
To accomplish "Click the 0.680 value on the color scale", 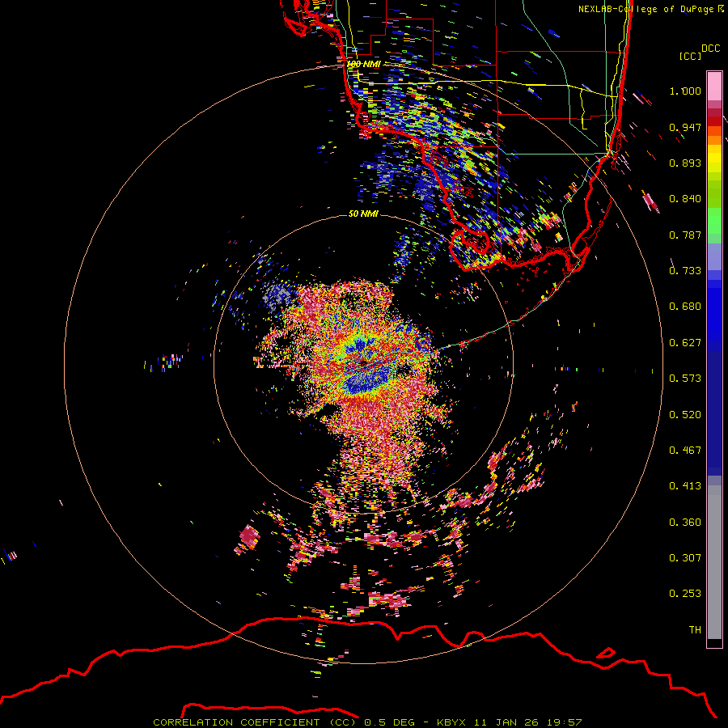I will 685,307.
